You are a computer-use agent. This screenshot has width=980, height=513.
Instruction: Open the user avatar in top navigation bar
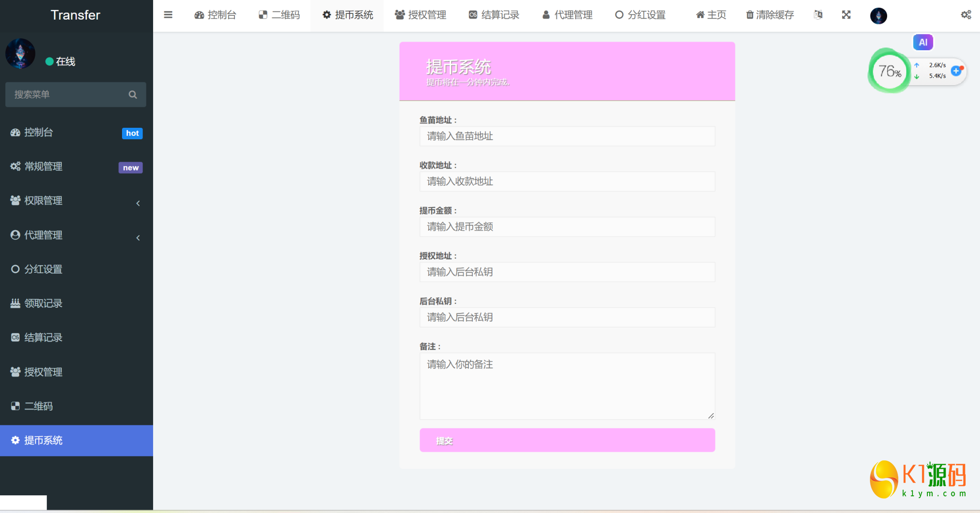[879, 16]
